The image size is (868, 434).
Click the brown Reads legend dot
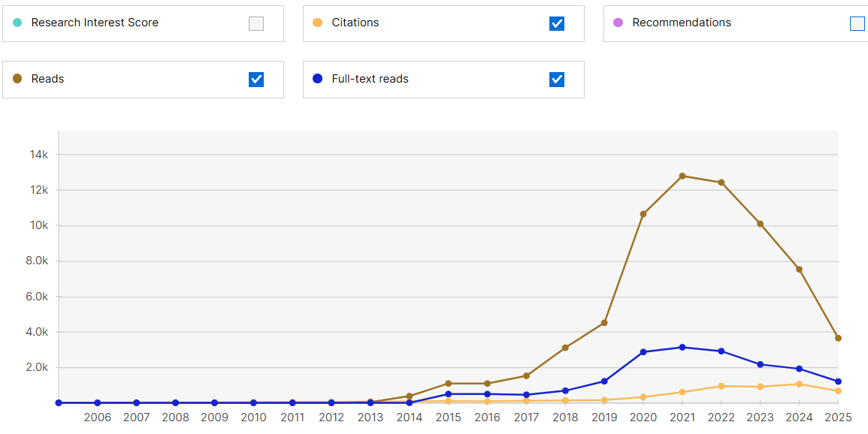17,79
